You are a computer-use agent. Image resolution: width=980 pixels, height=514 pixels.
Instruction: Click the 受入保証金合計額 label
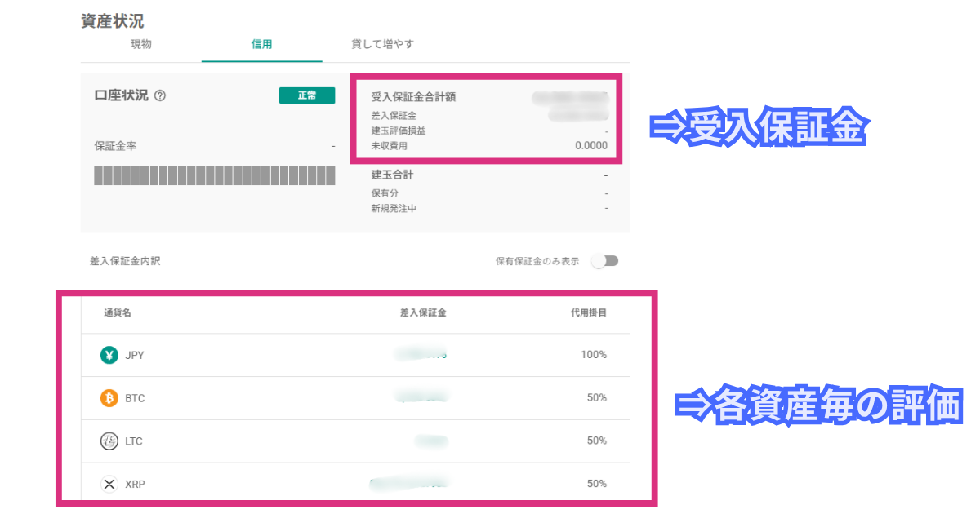(413, 97)
